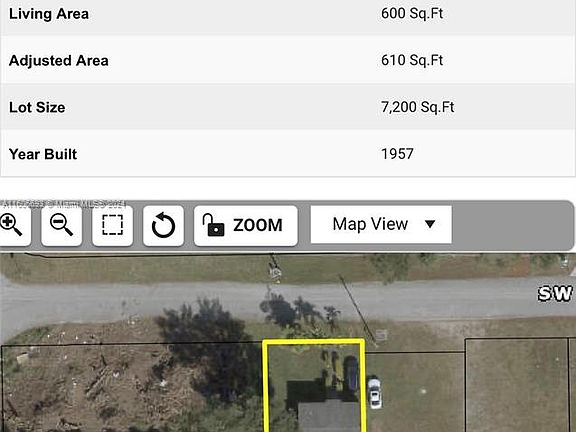Click the zoom out magnifier icon
576x432 pixels.
pos(61,225)
